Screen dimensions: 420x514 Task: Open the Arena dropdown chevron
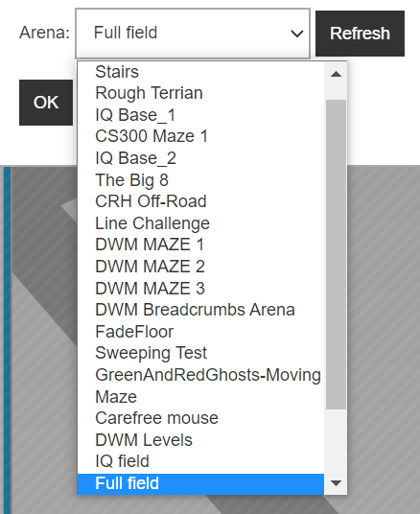[296, 34]
